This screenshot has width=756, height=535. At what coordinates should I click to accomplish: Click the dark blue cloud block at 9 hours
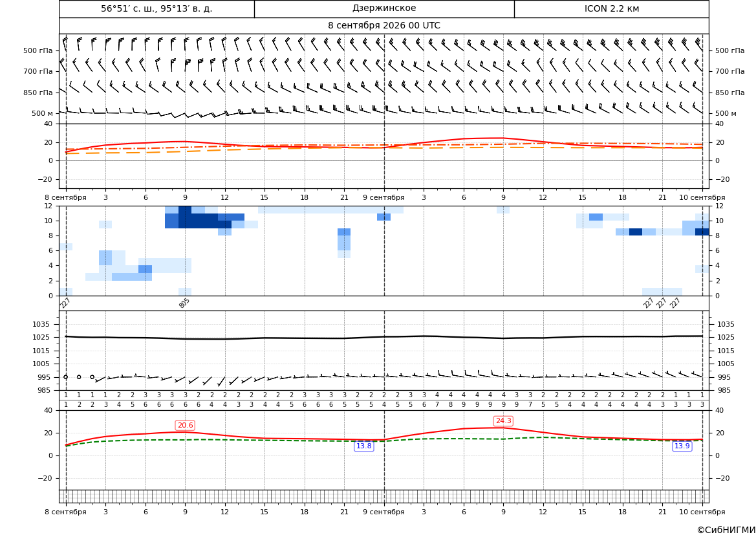click(x=185, y=217)
